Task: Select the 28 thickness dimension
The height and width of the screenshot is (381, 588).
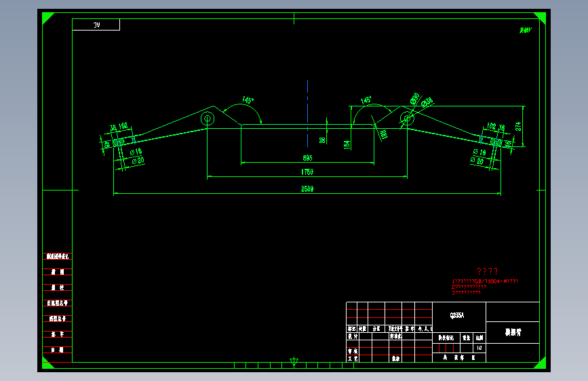Action: point(323,140)
